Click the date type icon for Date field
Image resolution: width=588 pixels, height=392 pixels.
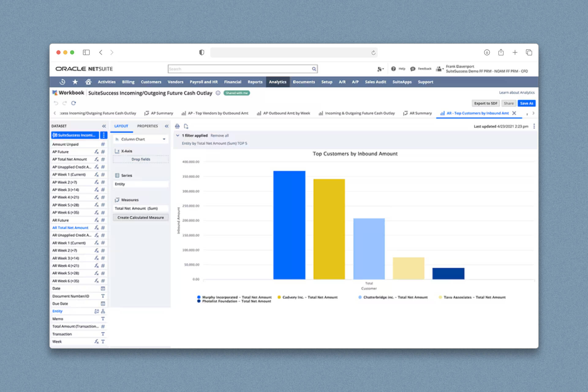point(103,288)
